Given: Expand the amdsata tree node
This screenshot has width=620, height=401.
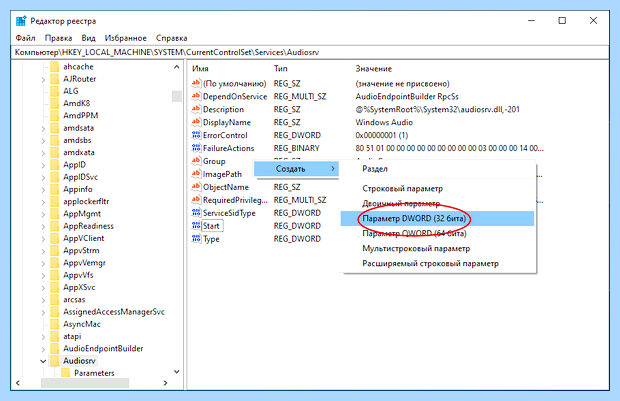Looking at the screenshot, I should [43, 129].
